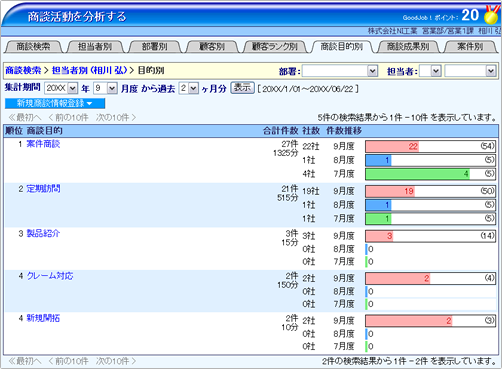Click the 515分 duration value
This screenshot has width=502, height=369.
[x=288, y=198]
